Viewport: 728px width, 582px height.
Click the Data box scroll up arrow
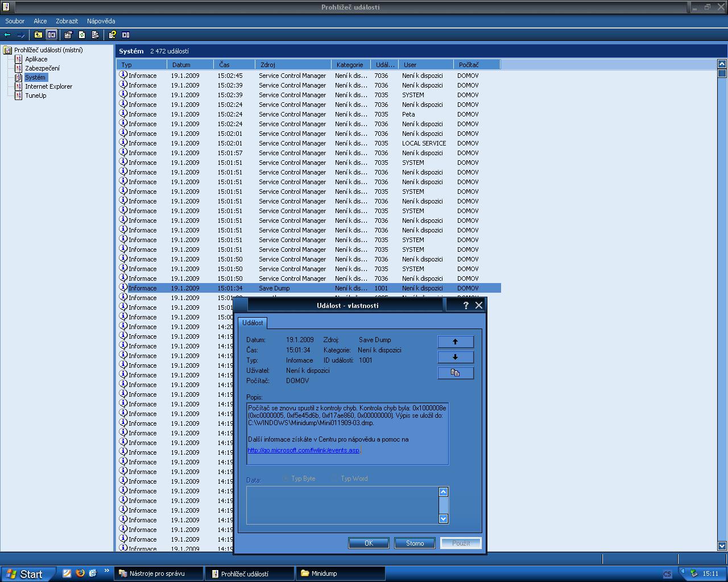pos(444,492)
